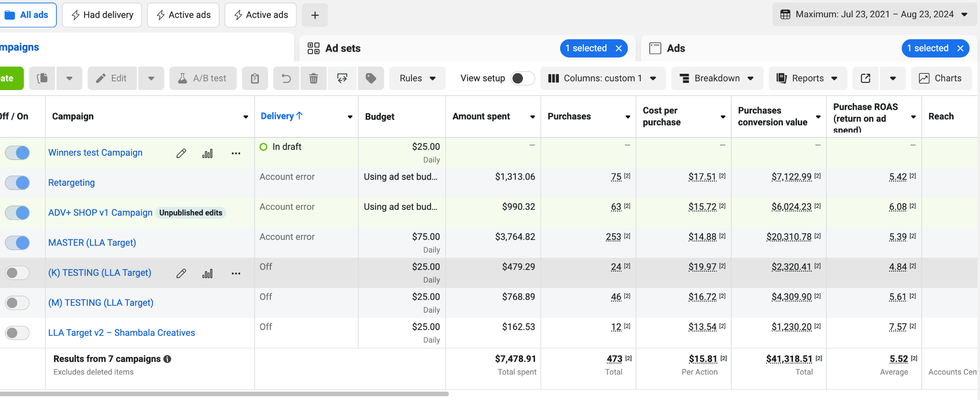Edit pencil icon for Winners test Campaign
The height and width of the screenshot is (400, 980).
pyautogui.click(x=181, y=153)
